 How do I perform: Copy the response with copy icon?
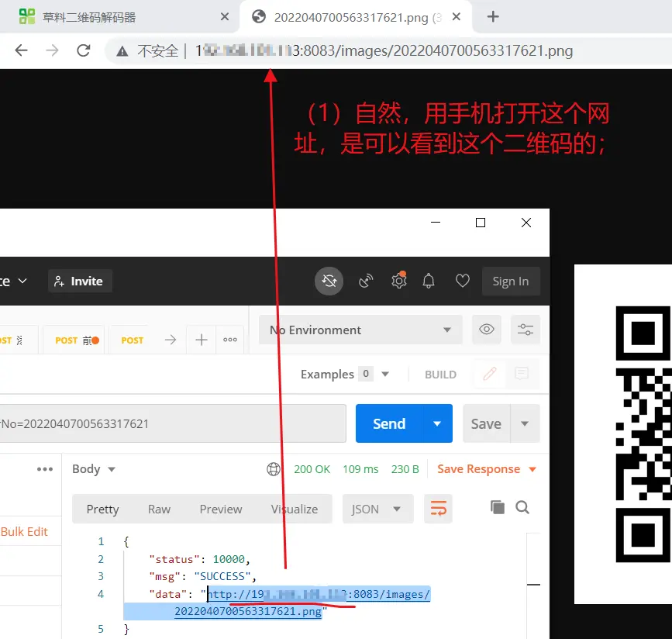497,507
